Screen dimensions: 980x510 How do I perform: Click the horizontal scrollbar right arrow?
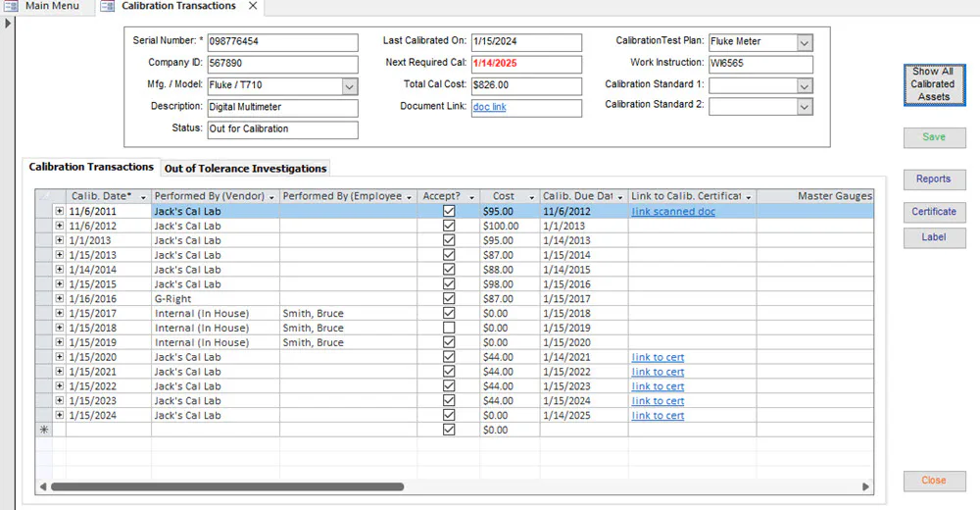(x=865, y=486)
